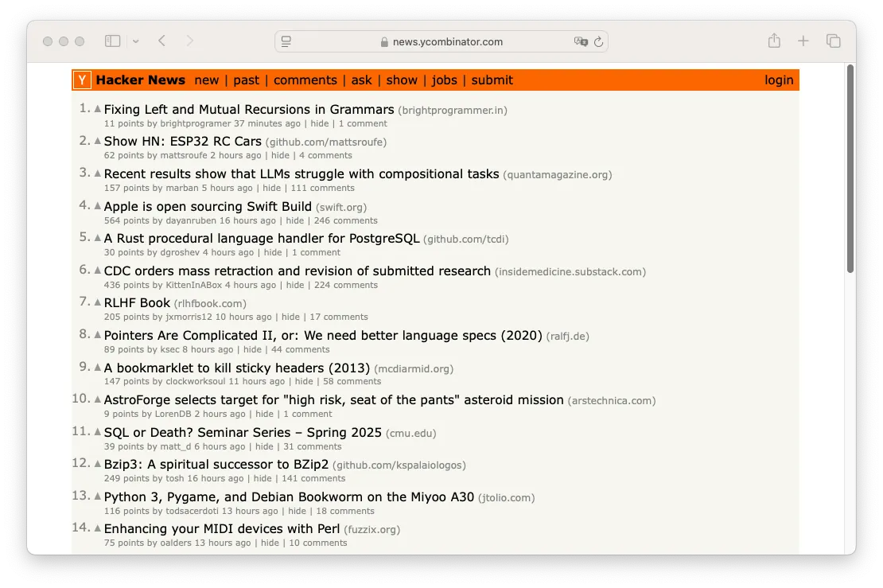Screen dimensions: 883x588
Task: Open 10 comments on MIDI Perl story
Action: click(318, 543)
